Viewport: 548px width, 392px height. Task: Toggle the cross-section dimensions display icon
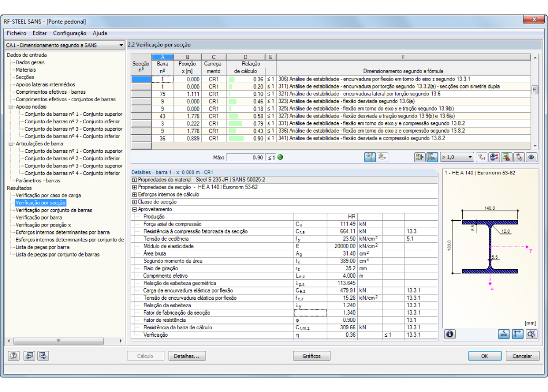[504, 335]
